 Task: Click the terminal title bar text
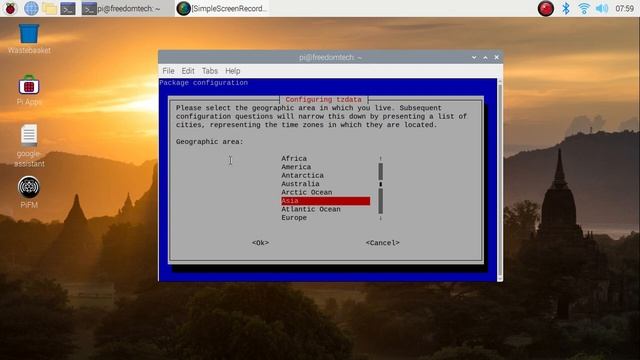(x=330, y=58)
